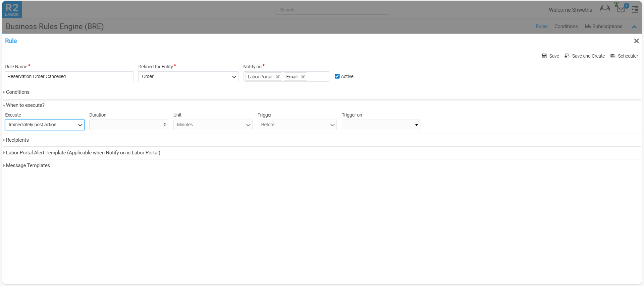
Task: Go to My Subscriptions tab
Action: coord(603,26)
